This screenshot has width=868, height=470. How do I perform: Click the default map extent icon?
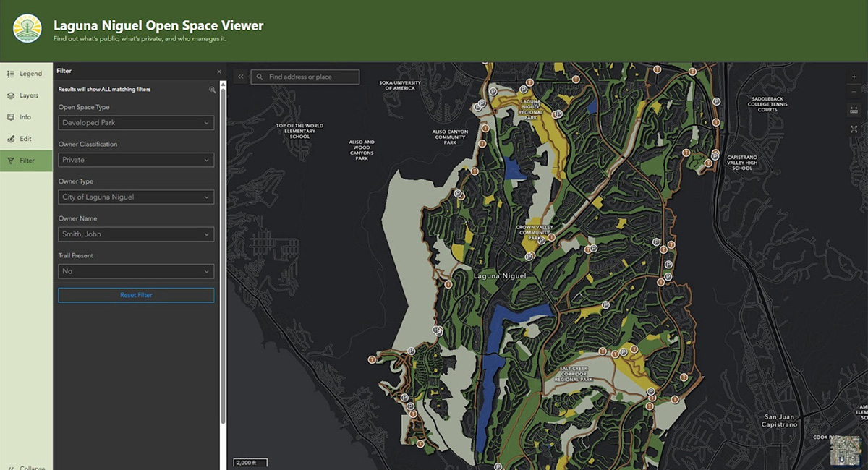856,108
